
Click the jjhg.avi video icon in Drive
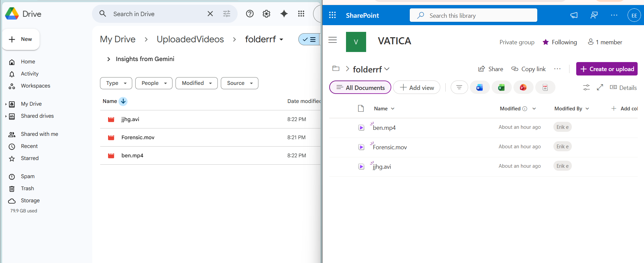(x=111, y=119)
